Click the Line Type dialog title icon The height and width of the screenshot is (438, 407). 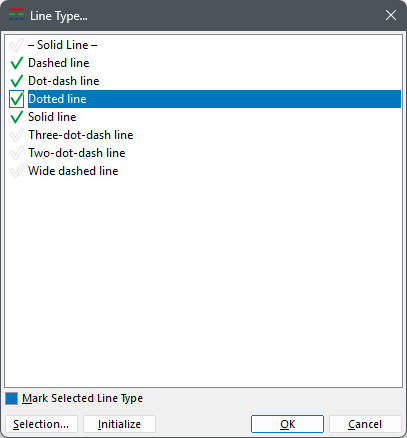tap(16, 15)
